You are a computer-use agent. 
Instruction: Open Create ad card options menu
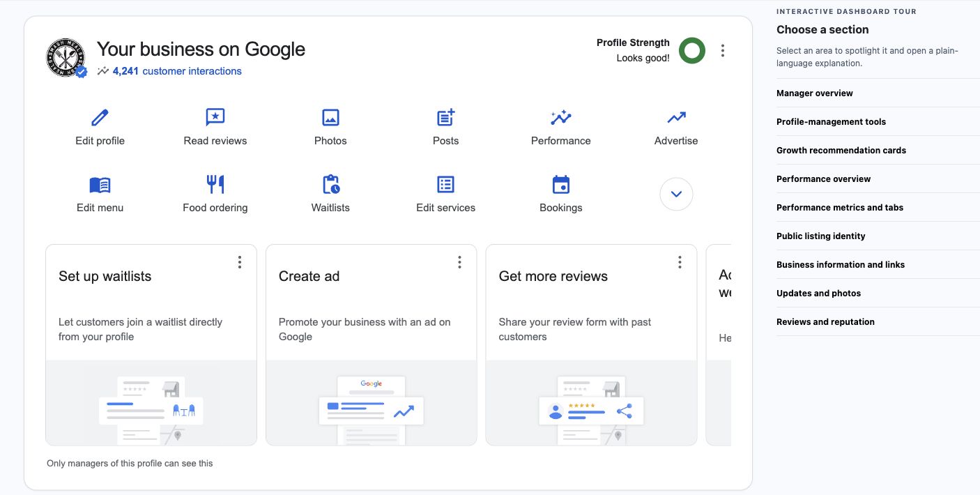[460, 262]
